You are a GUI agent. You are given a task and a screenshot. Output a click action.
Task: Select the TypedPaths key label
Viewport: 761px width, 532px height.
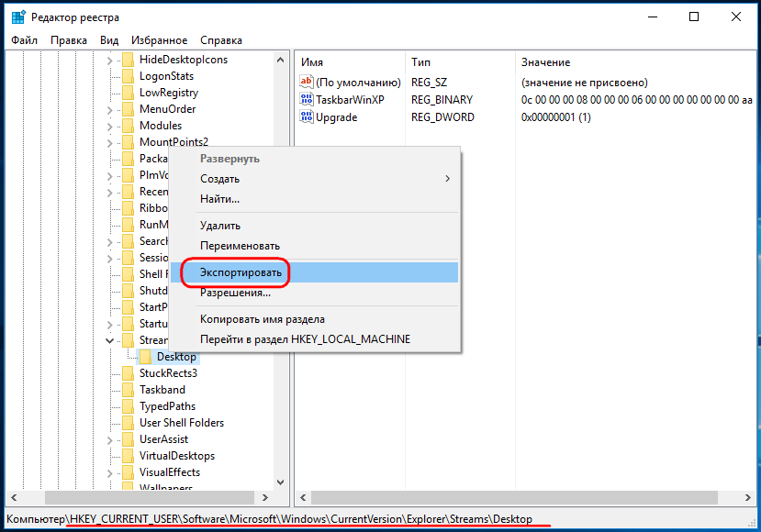point(167,406)
